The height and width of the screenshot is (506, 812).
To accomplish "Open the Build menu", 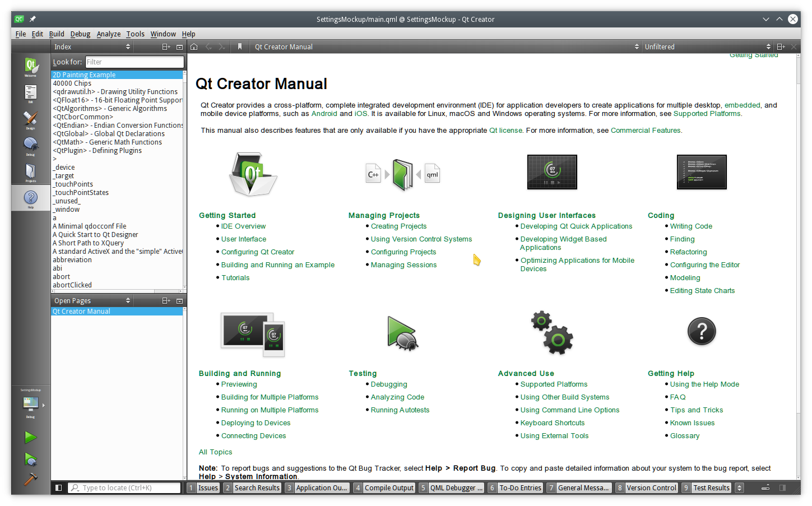I will [x=57, y=34].
